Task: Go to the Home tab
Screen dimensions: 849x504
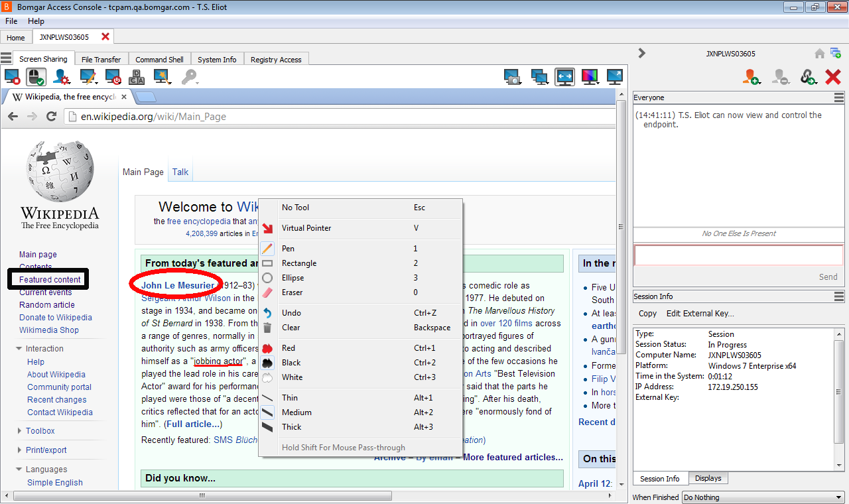Action: point(16,38)
